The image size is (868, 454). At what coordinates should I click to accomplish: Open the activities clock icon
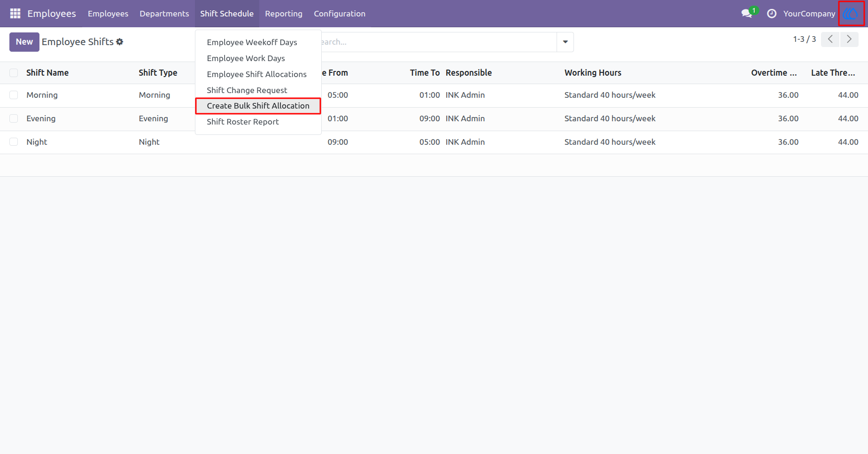pyautogui.click(x=772, y=14)
